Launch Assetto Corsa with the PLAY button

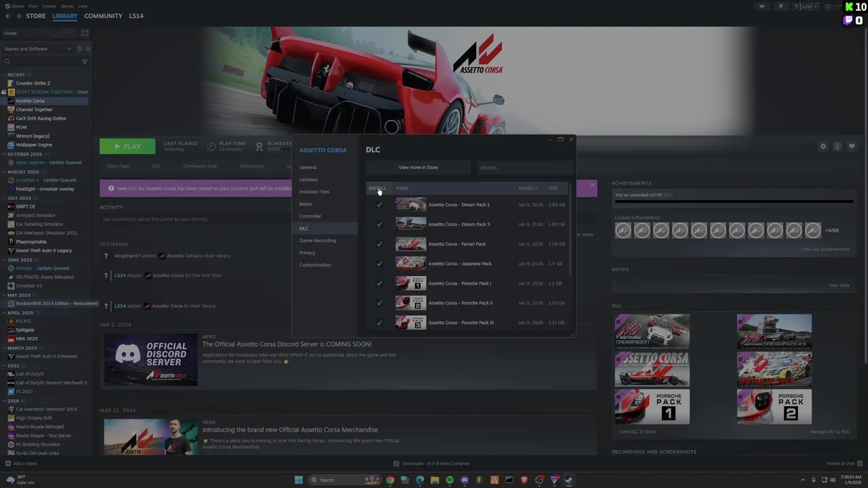(x=127, y=146)
